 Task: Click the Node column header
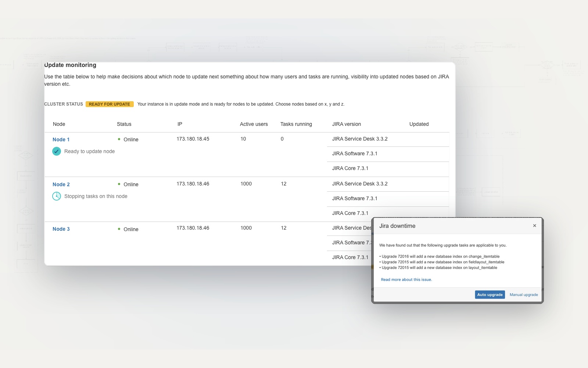coord(59,124)
